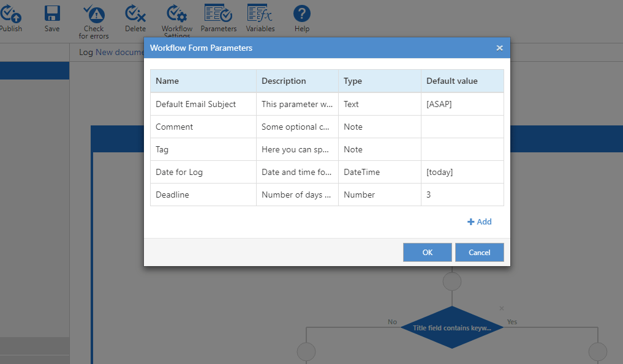Close the Workflow Form Parameters dialog

[x=499, y=48]
